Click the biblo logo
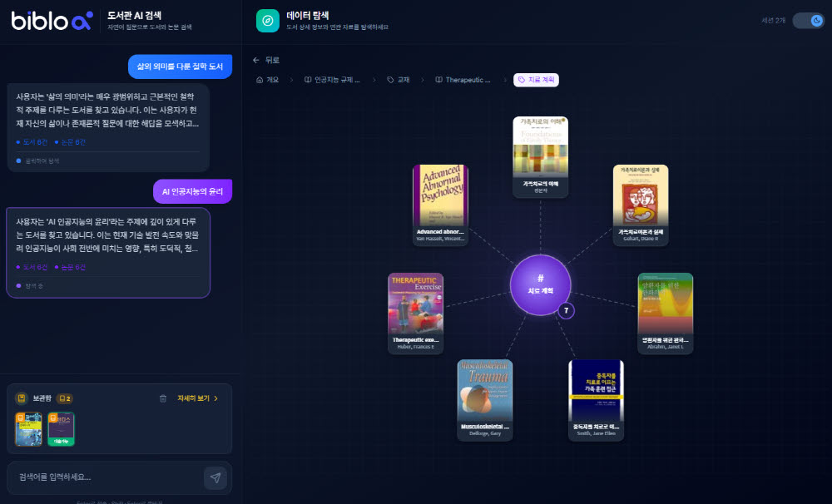The height and width of the screenshot is (504, 832). 52,21
